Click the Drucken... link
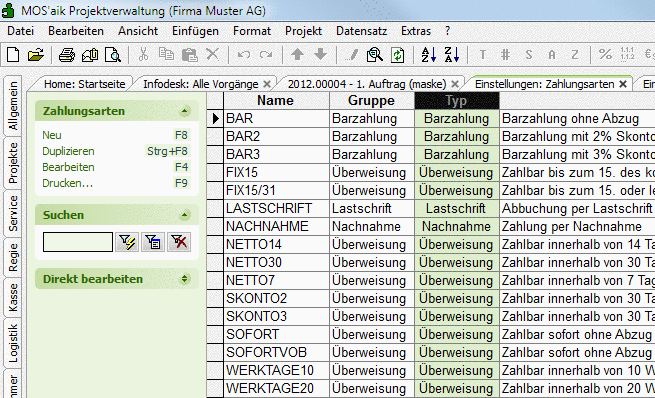 click(x=67, y=183)
